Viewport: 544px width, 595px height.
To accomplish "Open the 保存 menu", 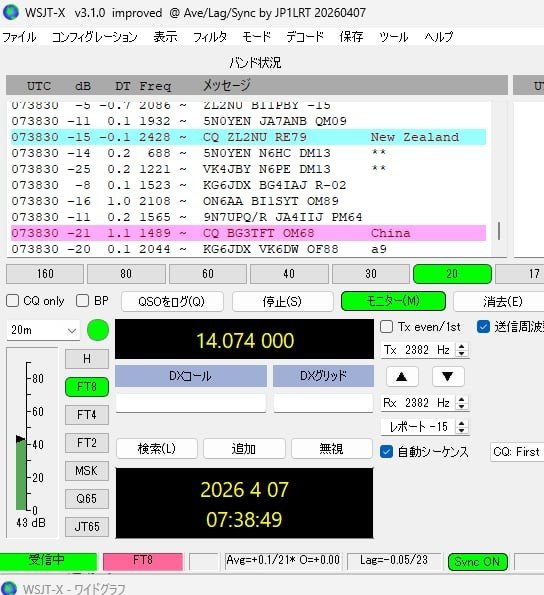I will [x=351, y=37].
